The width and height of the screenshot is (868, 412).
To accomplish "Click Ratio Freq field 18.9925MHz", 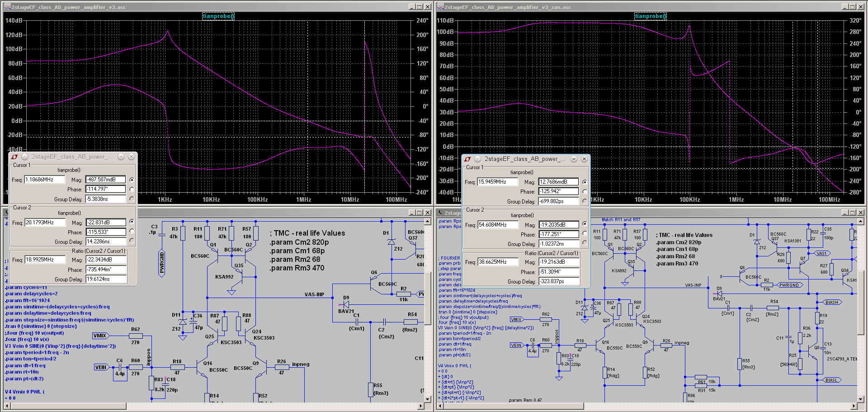I will click(x=45, y=260).
